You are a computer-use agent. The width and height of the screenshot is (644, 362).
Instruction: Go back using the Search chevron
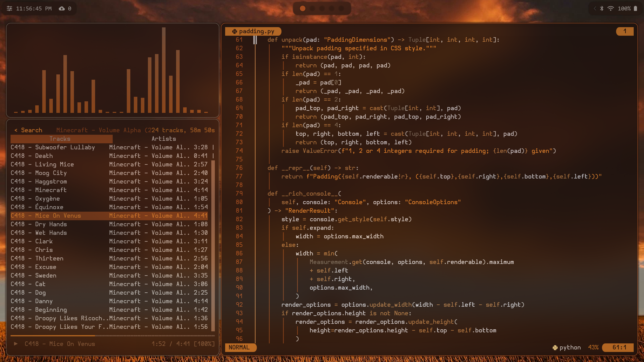pyautogui.click(x=16, y=130)
